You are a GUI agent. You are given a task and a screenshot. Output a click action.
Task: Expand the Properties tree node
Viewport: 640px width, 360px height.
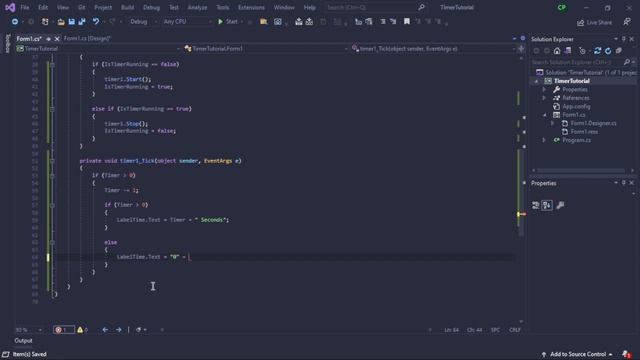point(544,89)
